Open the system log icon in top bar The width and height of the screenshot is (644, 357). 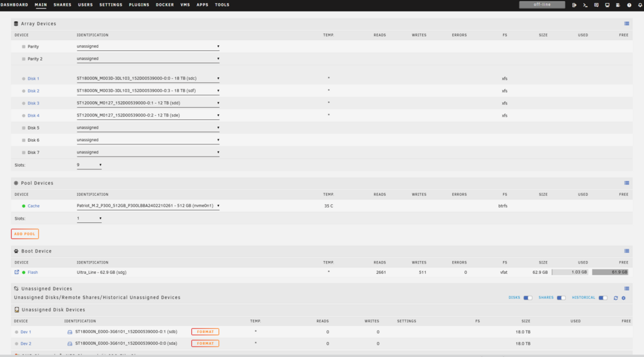click(x=618, y=5)
